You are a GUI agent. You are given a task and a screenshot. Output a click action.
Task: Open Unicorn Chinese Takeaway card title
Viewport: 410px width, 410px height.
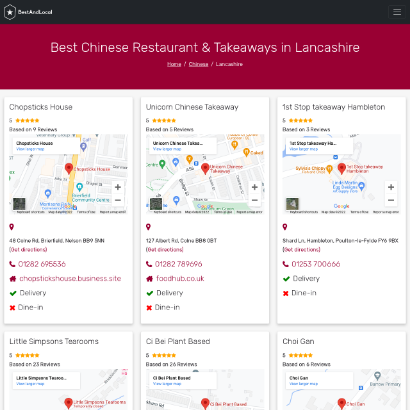click(x=192, y=107)
